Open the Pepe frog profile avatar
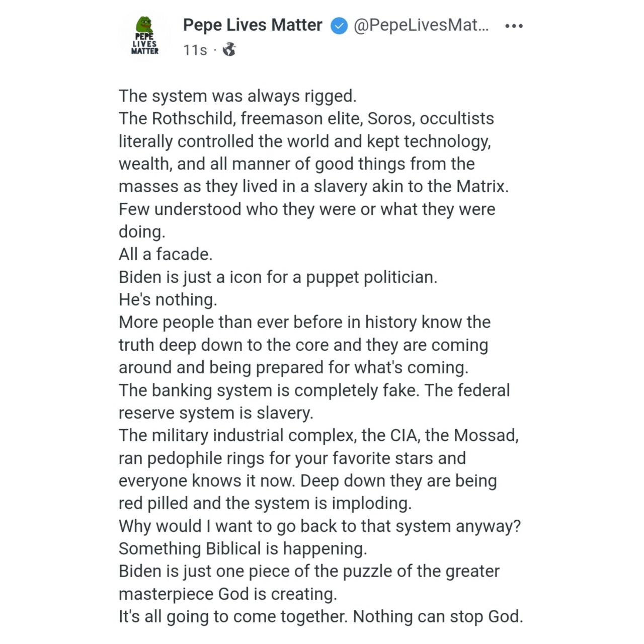The width and height of the screenshot is (644, 644). [145, 35]
